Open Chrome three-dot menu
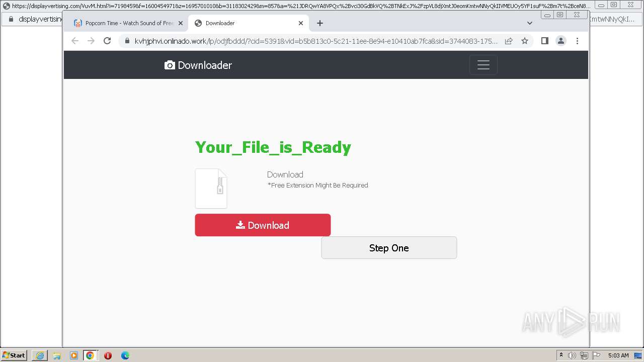 point(577,41)
